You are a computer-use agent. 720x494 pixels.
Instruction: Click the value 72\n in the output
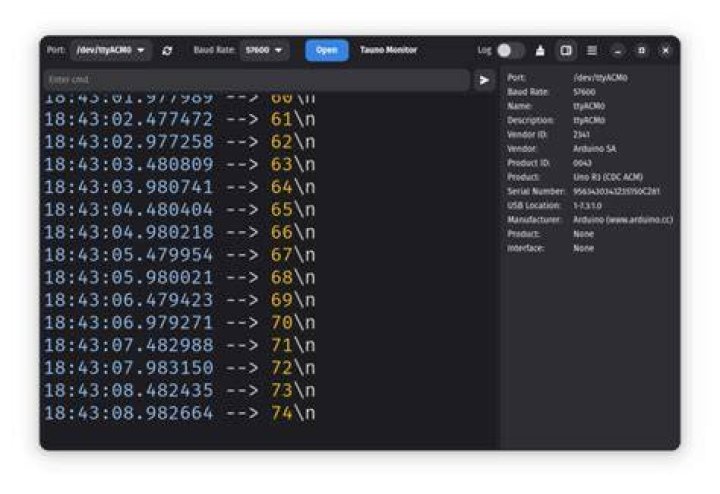292,368
